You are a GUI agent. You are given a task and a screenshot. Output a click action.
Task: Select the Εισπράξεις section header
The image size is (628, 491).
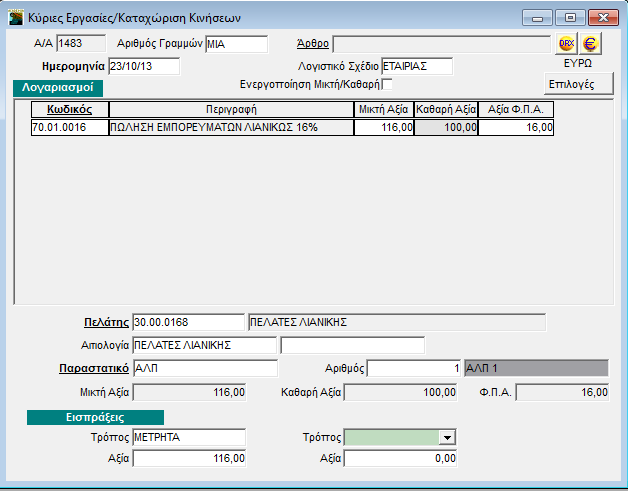[95, 417]
